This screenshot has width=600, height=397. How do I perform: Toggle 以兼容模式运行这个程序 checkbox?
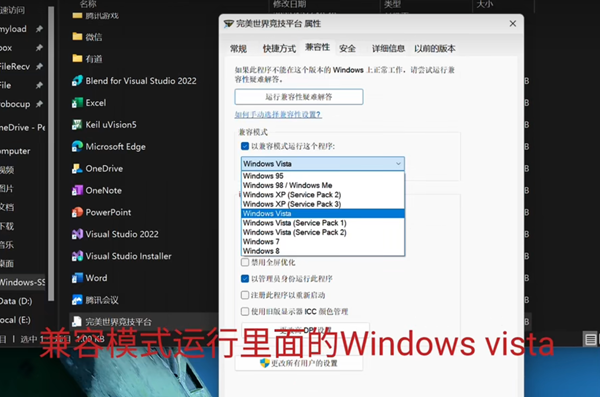coord(245,146)
